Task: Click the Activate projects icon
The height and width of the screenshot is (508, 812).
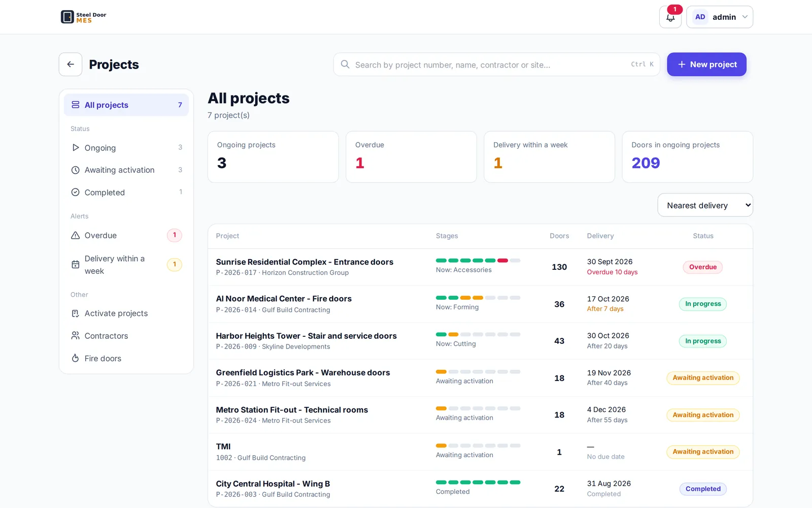Action: tap(76, 313)
